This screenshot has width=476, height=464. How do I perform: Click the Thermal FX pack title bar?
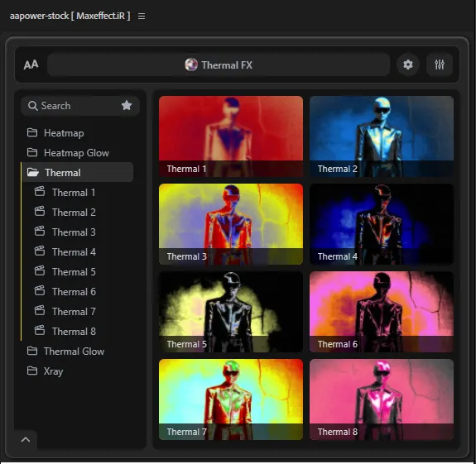click(219, 65)
